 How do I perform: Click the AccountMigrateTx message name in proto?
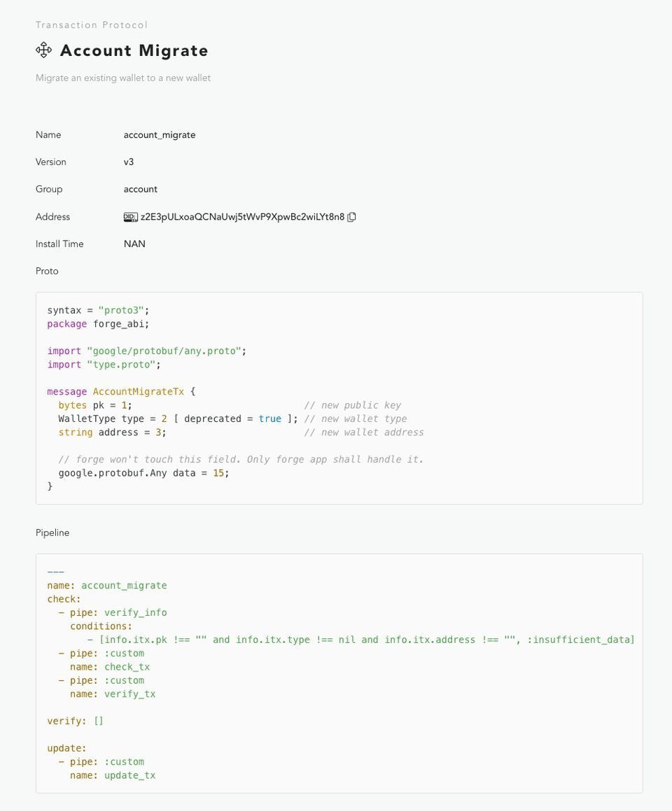138,392
